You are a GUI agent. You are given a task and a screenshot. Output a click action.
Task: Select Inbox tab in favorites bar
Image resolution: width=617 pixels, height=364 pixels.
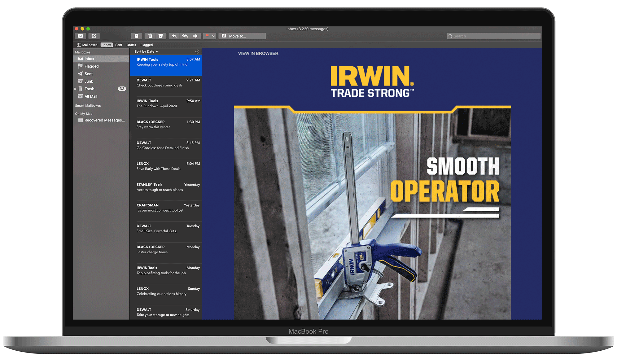(x=107, y=45)
